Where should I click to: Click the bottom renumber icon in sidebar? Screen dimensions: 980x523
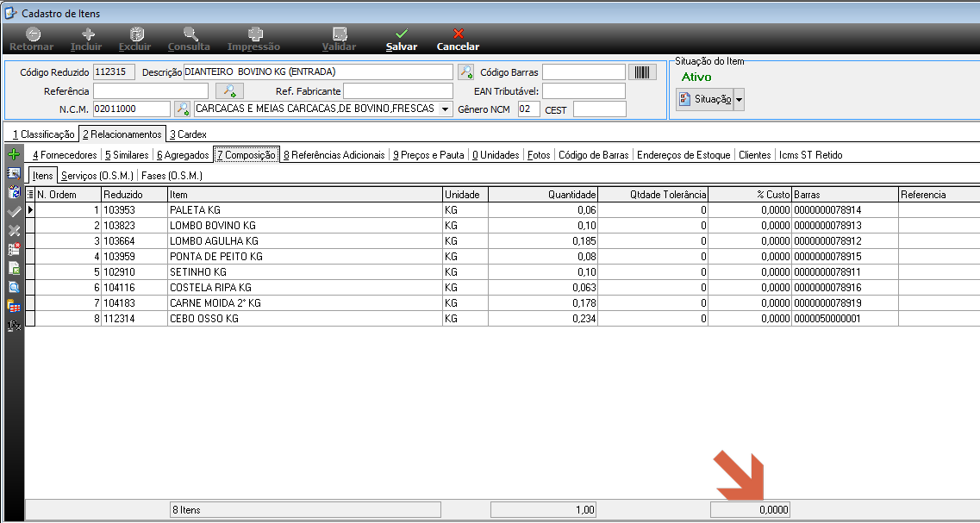pyautogui.click(x=13, y=325)
